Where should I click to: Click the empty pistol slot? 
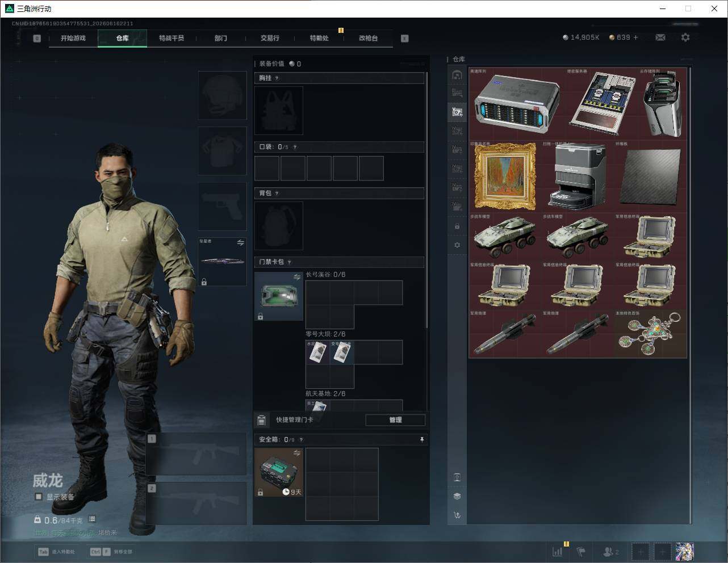pyautogui.click(x=222, y=206)
